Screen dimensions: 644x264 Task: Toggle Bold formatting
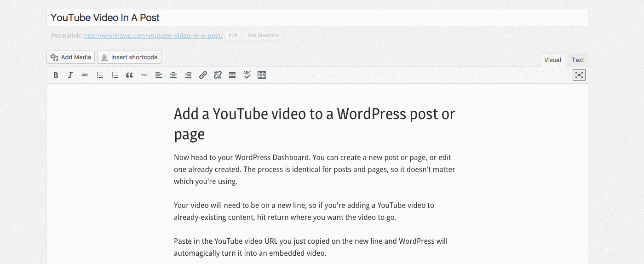click(x=56, y=75)
